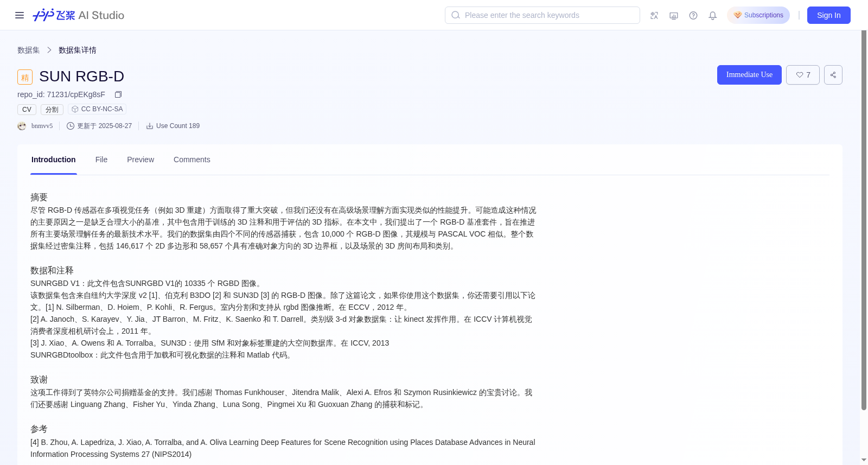Screen dimensions: 868x465
Task: Switch to the File tab
Action: click(x=101, y=160)
